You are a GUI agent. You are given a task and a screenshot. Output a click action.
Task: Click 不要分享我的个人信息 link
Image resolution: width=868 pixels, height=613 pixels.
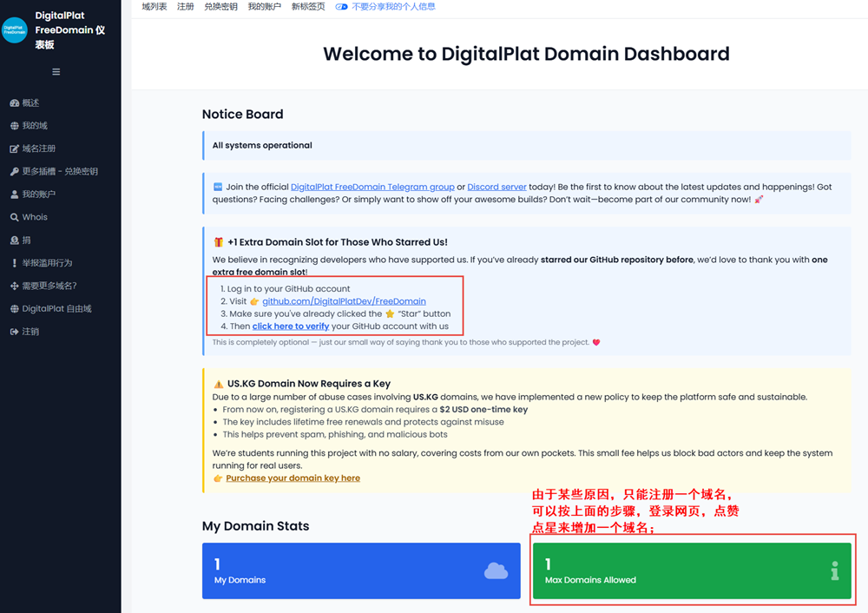pos(393,7)
